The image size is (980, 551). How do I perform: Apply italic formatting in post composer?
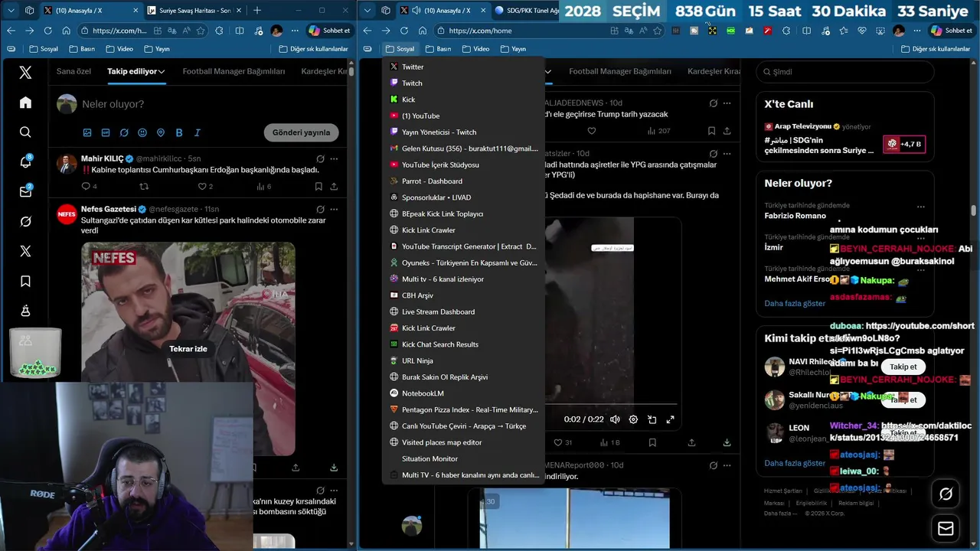198,132
